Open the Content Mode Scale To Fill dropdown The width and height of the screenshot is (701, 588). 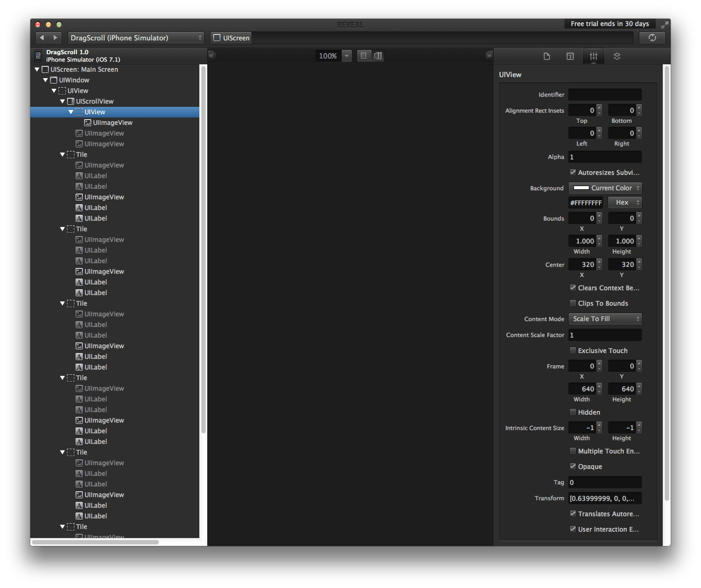click(x=605, y=319)
